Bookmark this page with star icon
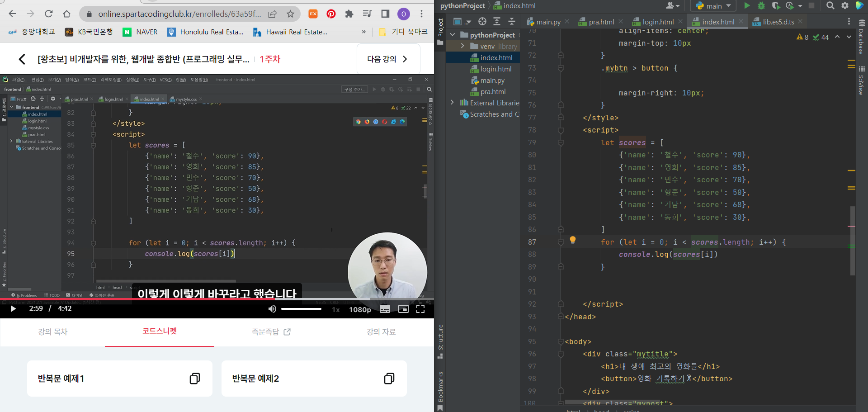Screen dimensions: 868x412 (x=290, y=14)
